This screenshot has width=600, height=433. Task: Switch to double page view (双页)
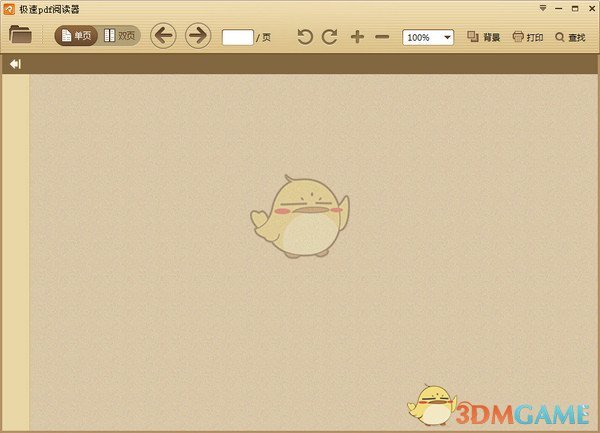click(119, 36)
